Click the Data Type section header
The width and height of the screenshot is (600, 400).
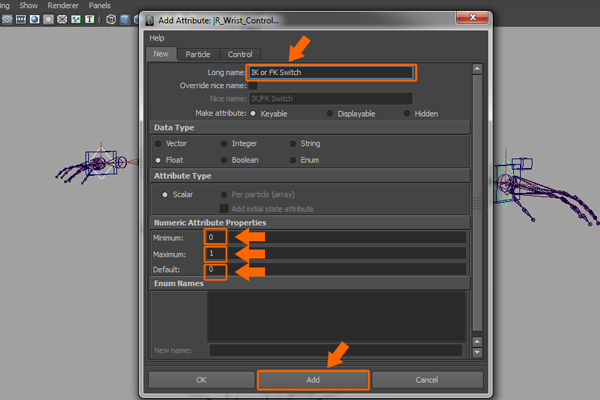tap(310, 127)
